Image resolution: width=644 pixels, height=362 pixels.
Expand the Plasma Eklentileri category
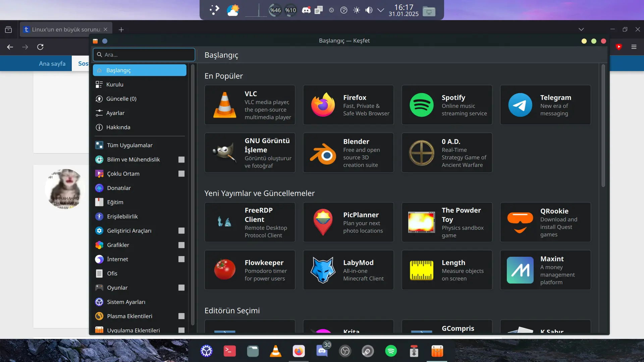(x=181, y=316)
